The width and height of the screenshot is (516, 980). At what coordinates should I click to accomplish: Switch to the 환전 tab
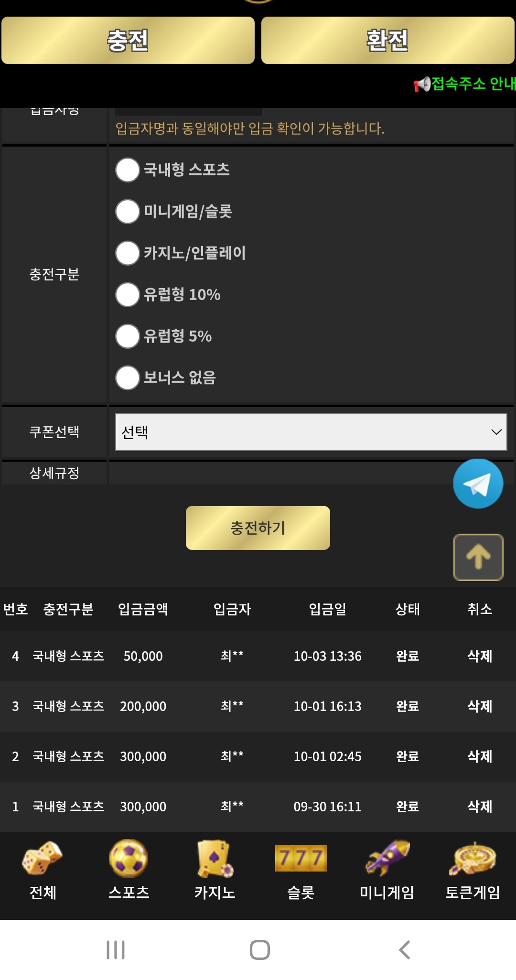point(387,41)
